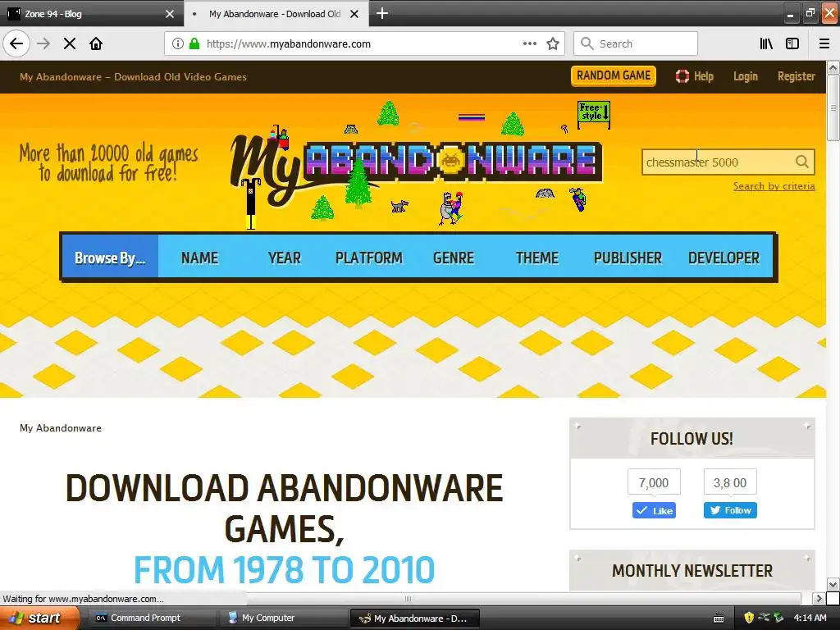840x630 pixels.
Task: Browse games by PLATFORM
Action: click(368, 258)
